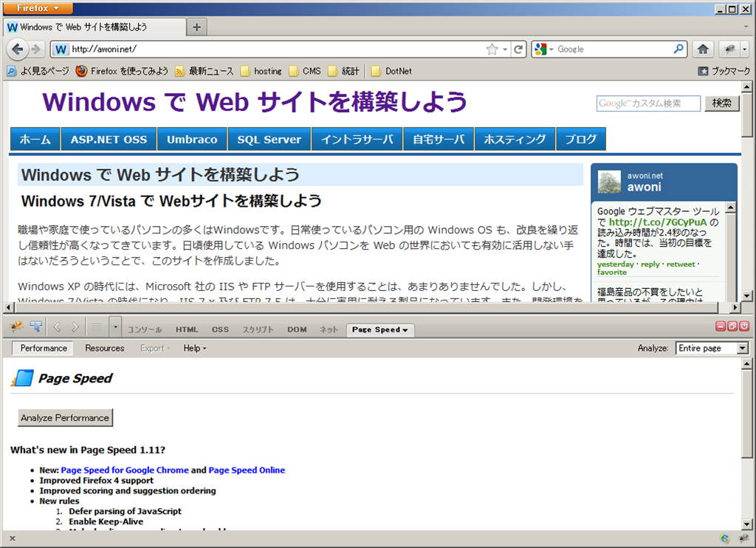Open the 統計 bookmark folder
This screenshot has height=548, width=756.
click(x=343, y=71)
